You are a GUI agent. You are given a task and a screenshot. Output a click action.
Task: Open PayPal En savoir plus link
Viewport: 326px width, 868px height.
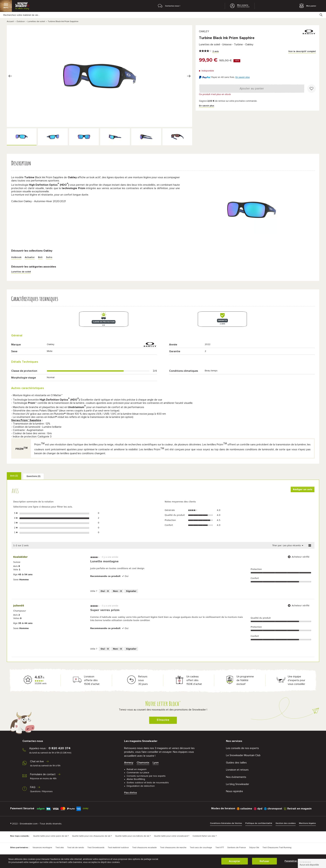[242, 77]
